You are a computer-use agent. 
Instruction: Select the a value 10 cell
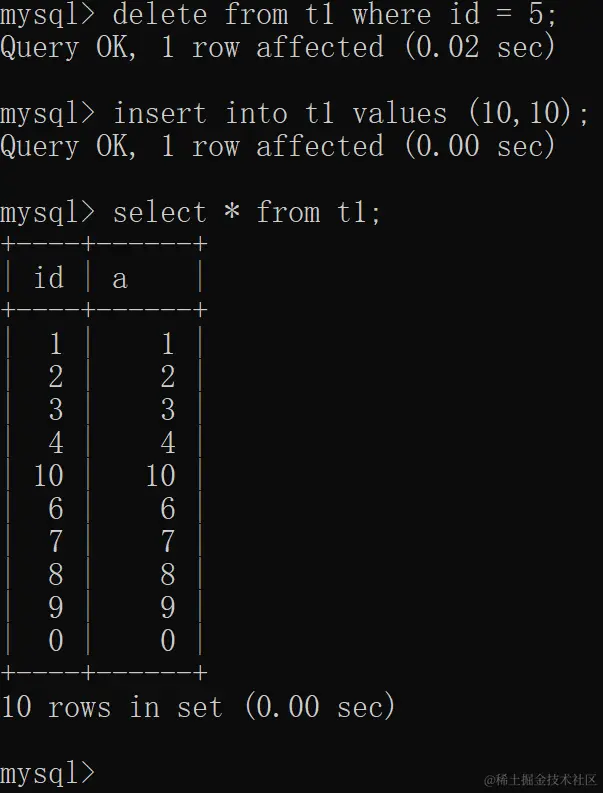(x=160, y=476)
